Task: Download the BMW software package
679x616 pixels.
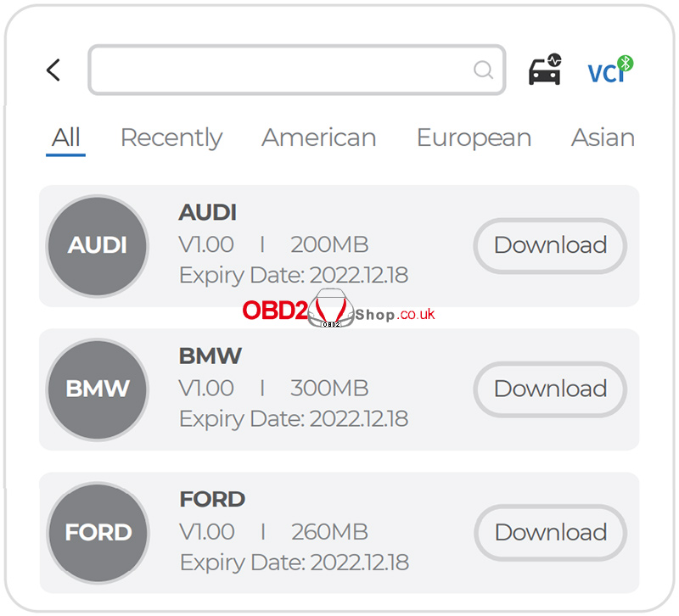Action: tap(550, 389)
